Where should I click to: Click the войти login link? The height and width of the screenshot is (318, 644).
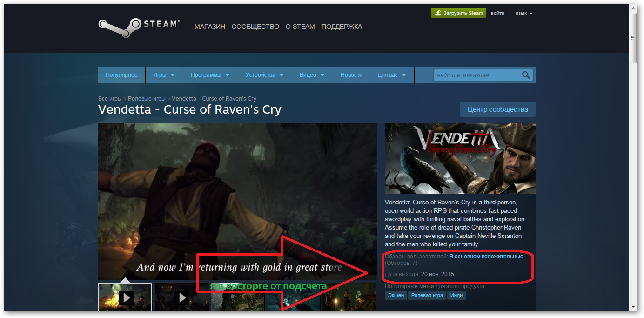[497, 13]
